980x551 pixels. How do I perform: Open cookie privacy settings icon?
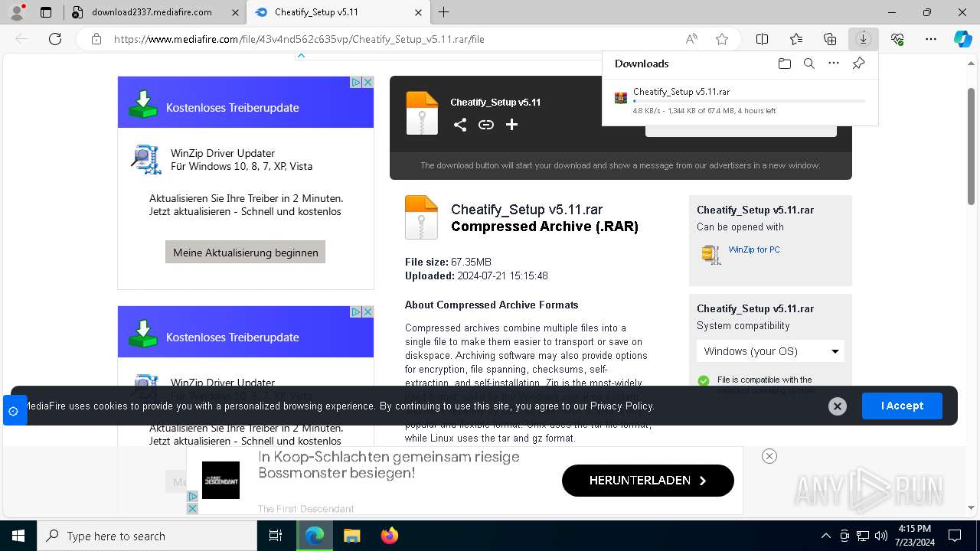tap(14, 411)
